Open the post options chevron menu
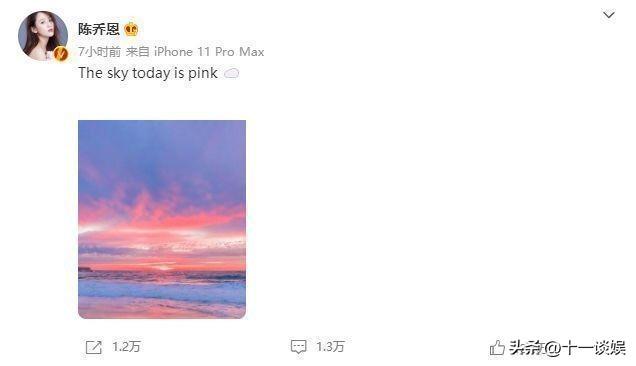The height and width of the screenshot is (366, 636). point(609,15)
